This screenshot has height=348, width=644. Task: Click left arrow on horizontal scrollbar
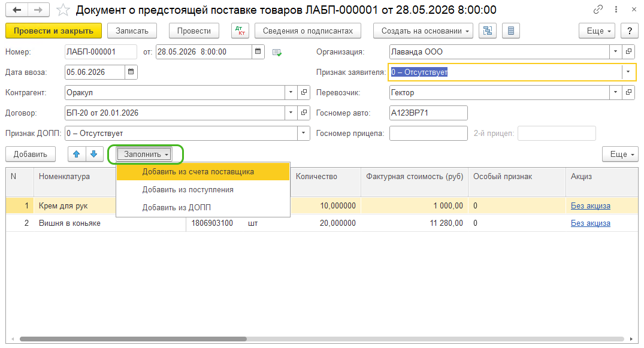(x=13, y=339)
